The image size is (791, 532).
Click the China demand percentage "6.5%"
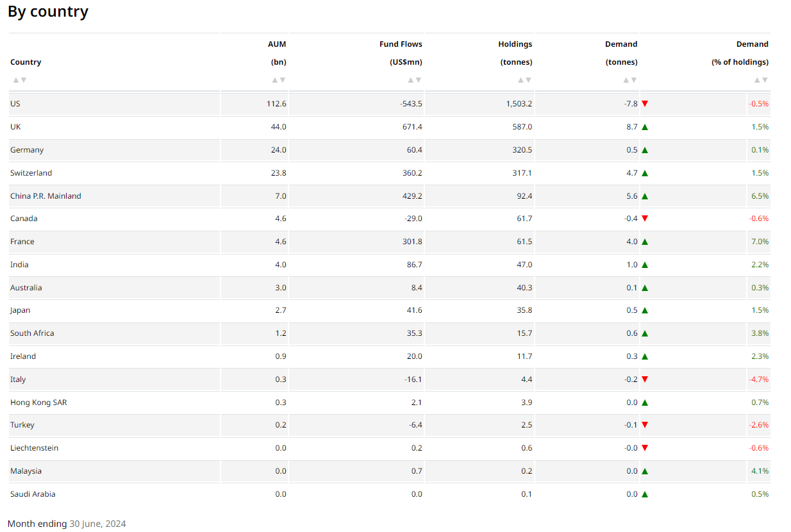coord(760,196)
